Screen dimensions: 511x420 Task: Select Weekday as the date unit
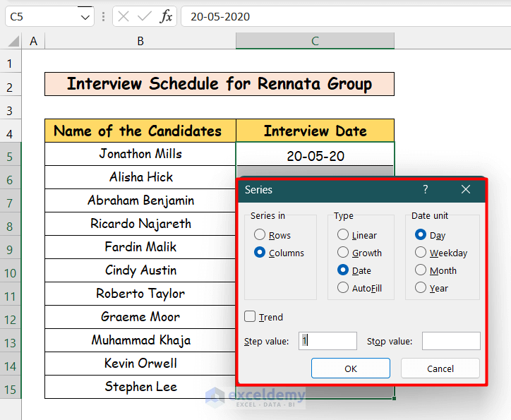pos(421,253)
